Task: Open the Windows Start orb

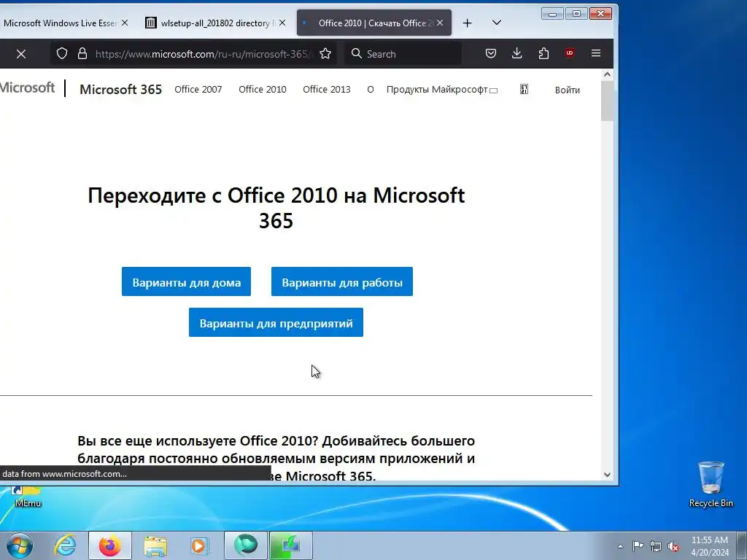Action: click(20, 545)
